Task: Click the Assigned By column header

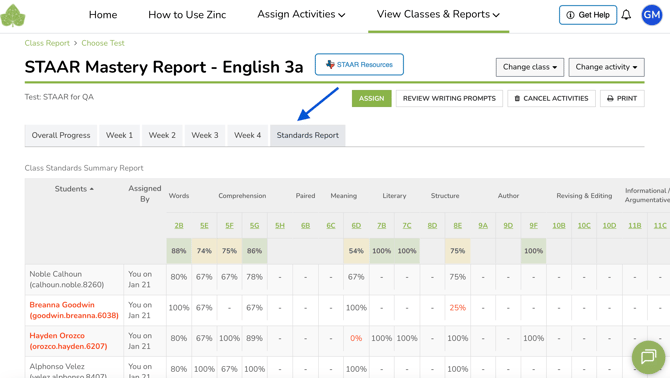Action: click(145, 193)
